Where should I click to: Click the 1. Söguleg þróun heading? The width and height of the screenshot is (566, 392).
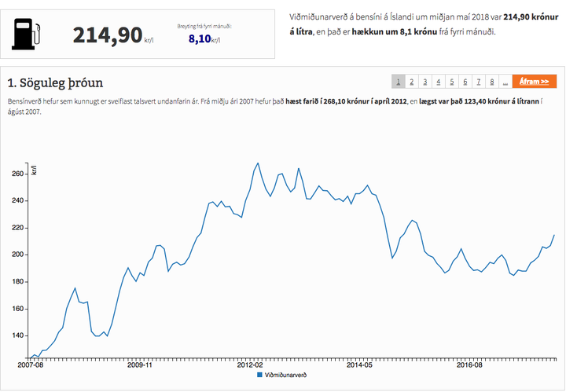tap(55, 82)
